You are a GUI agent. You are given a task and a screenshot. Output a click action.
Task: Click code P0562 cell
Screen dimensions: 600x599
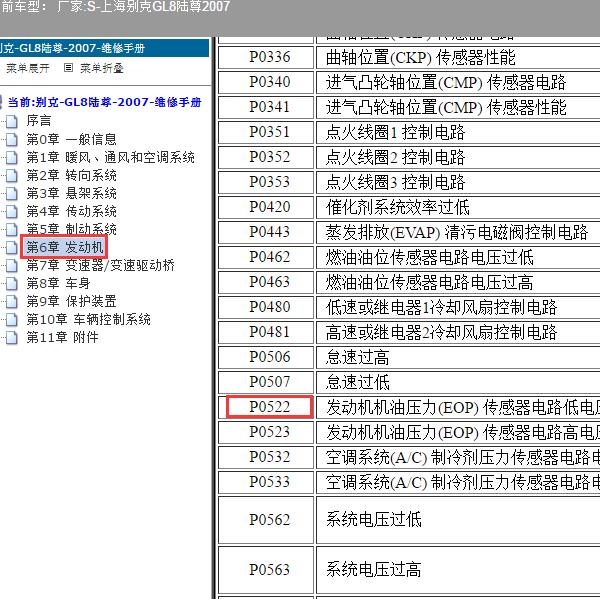pyautogui.click(x=266, y=520)
